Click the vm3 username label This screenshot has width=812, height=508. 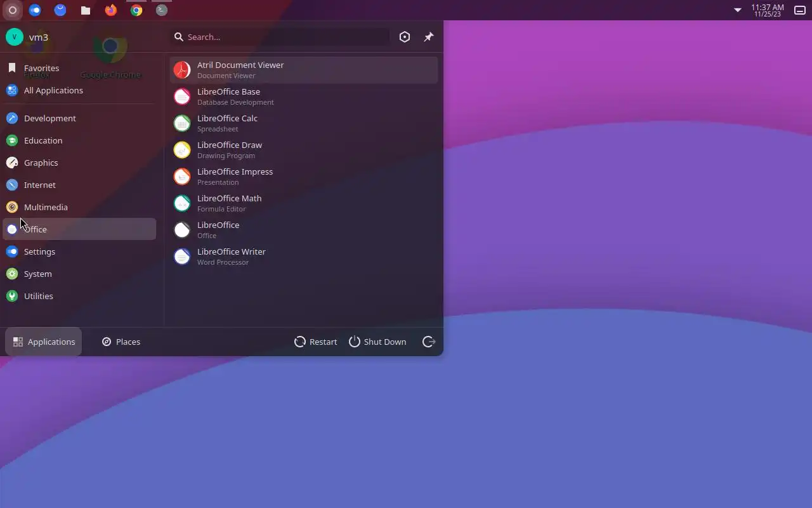pos(39,37)
